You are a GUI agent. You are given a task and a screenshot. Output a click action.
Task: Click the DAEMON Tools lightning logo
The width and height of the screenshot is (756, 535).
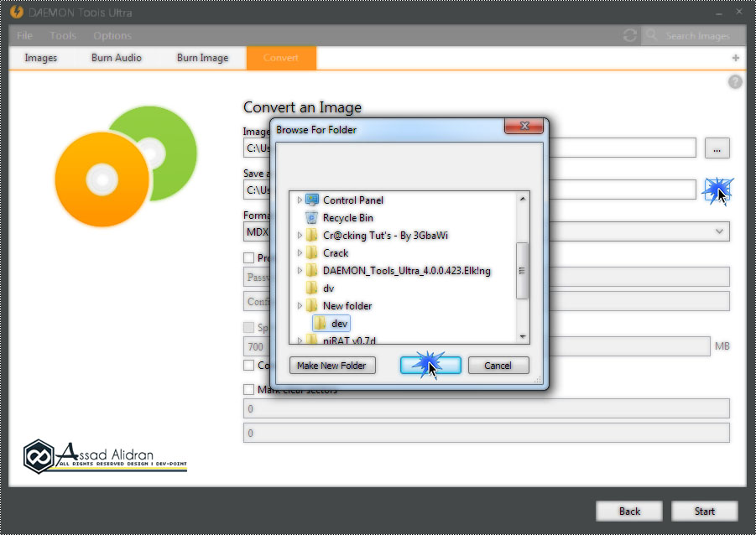(x=17, y=12)
